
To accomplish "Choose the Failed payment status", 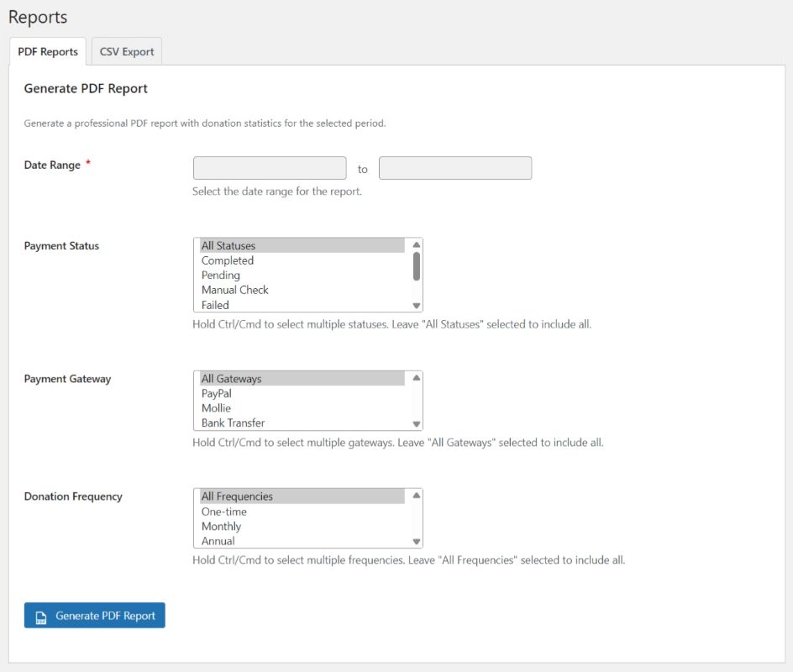I will 215,305.
